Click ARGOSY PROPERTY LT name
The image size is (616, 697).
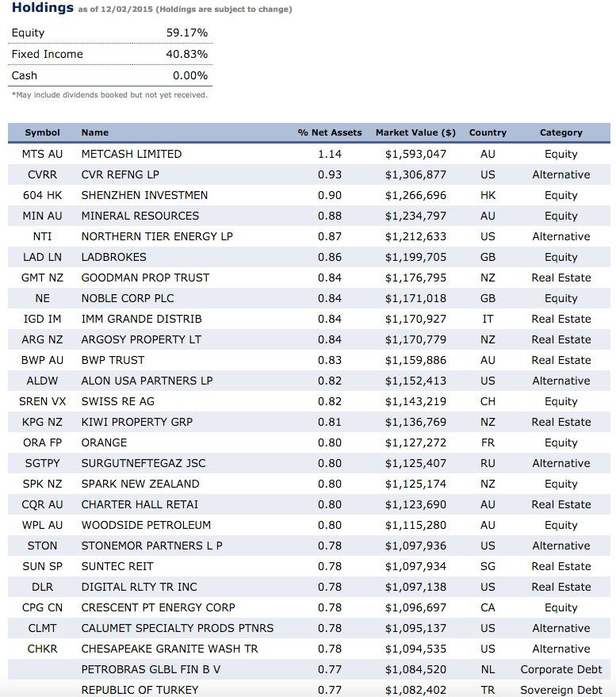tap(141, 339)
